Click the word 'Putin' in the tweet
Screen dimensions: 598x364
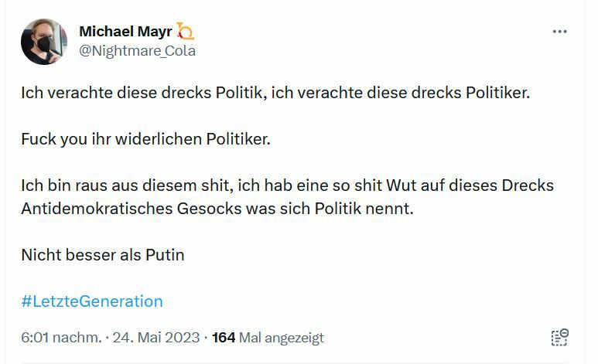[164, 254]
